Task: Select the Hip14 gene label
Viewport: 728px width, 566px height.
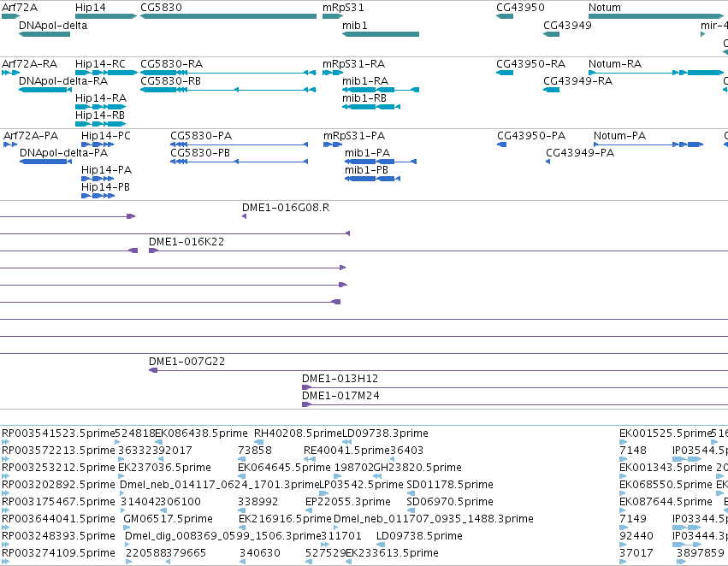Action: (x=90, y=8)
